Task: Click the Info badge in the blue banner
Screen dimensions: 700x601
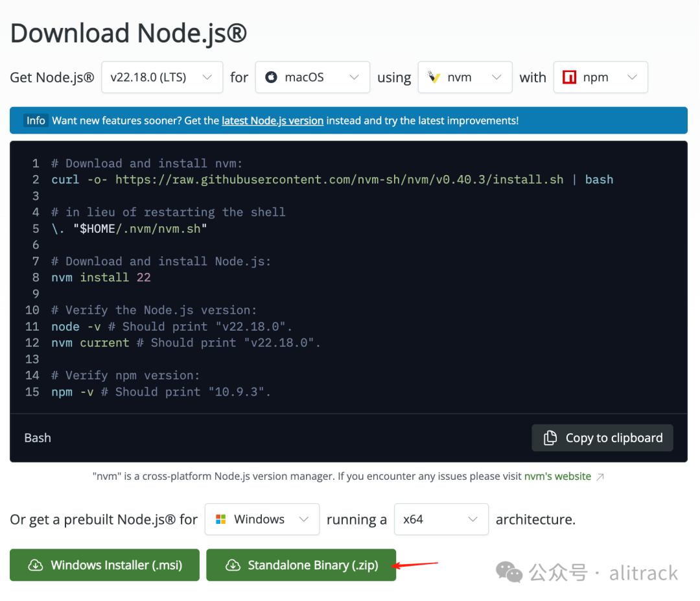Action: click(x=36, y=121)
